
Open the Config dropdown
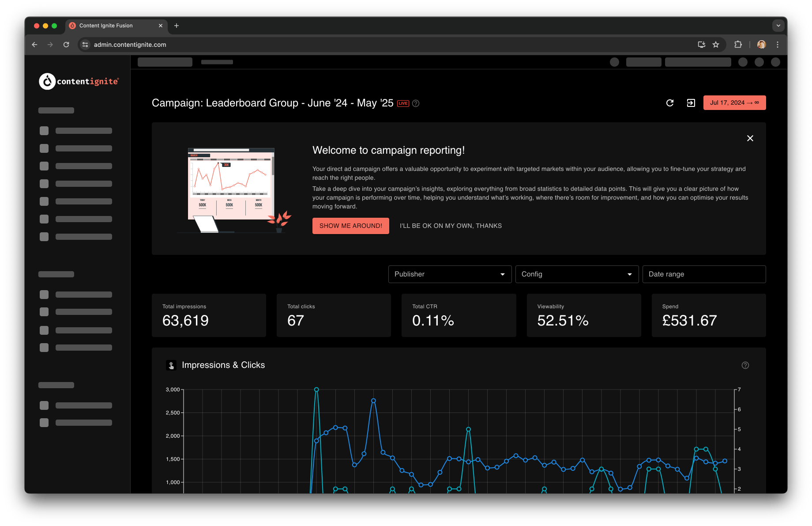click(576, 274)
